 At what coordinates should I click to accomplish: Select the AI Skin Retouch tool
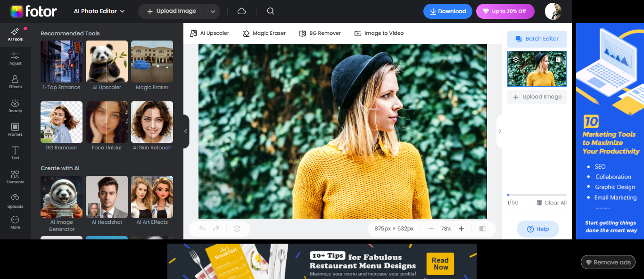152,126
